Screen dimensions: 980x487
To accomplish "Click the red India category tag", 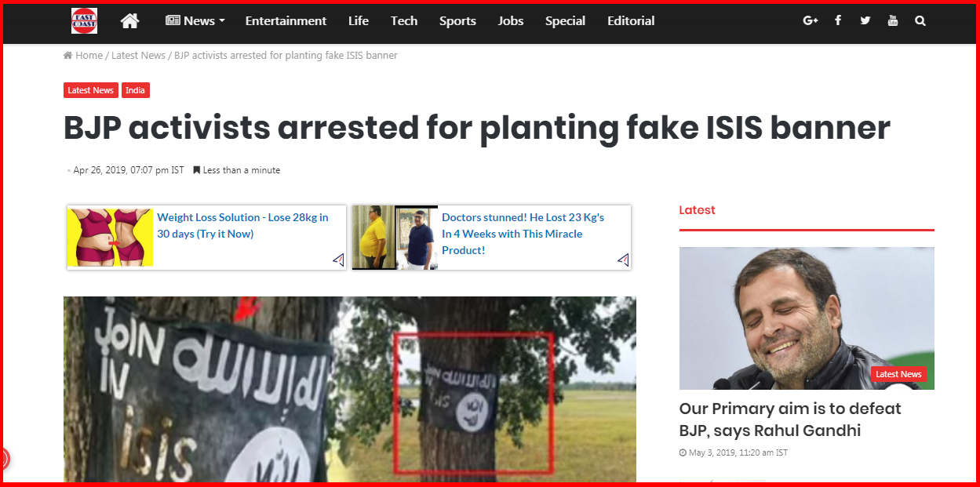I will [135, 90].
